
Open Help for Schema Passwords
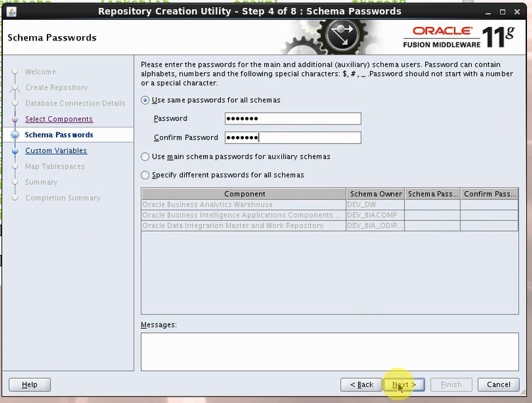coord(30,385)
